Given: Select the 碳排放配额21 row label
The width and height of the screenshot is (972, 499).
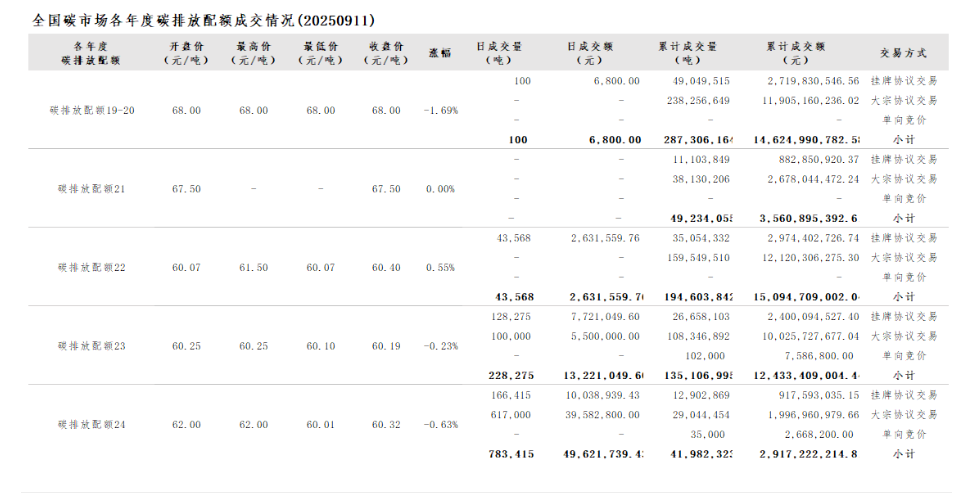Looking at the screenshot, I should [92, 189].
